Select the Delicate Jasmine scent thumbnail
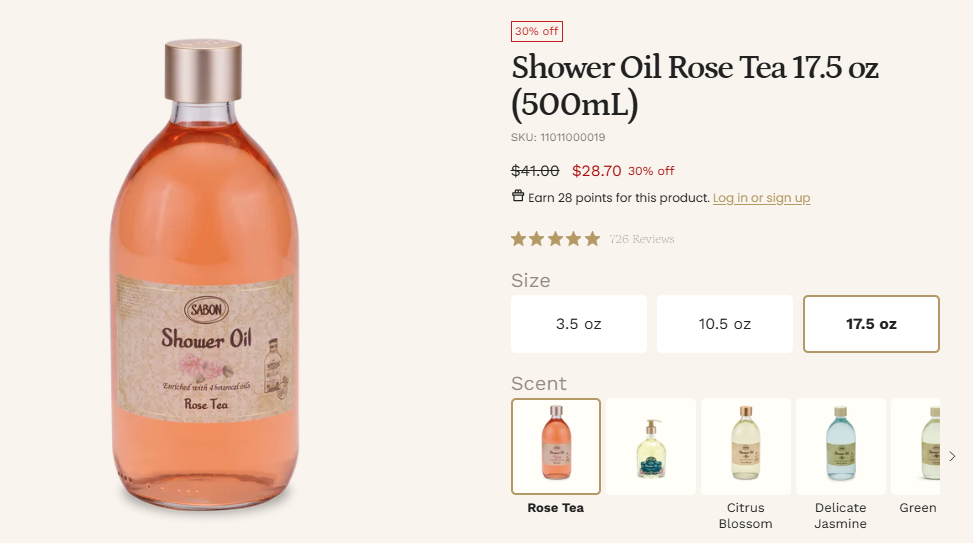 pos(841,446)
